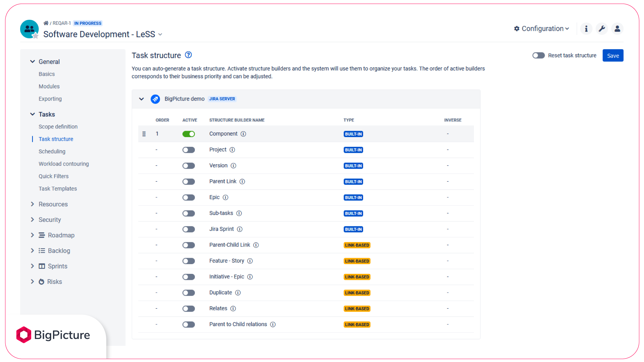Toggle Reset task structure switch
This screenshot has width=644, height=362.
(538, 55)
